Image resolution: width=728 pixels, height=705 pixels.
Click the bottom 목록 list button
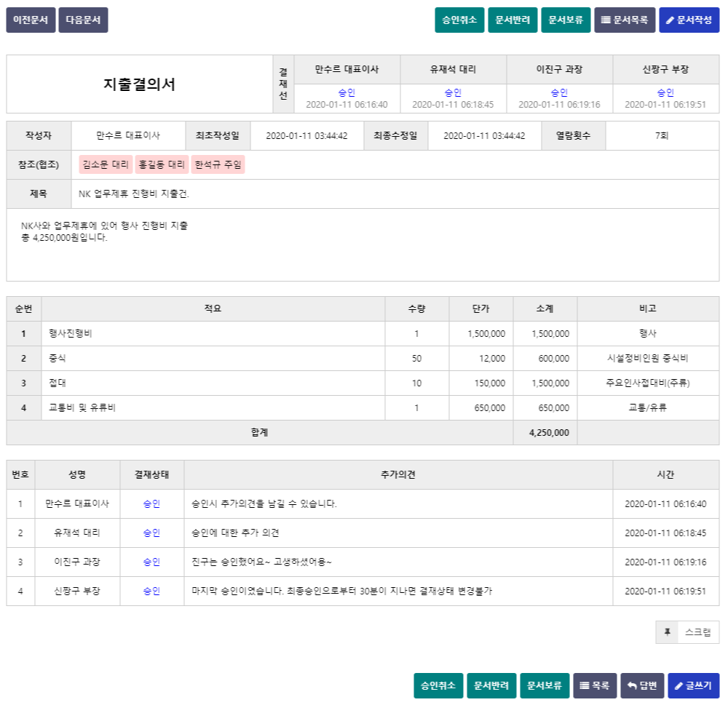[595, 685]
